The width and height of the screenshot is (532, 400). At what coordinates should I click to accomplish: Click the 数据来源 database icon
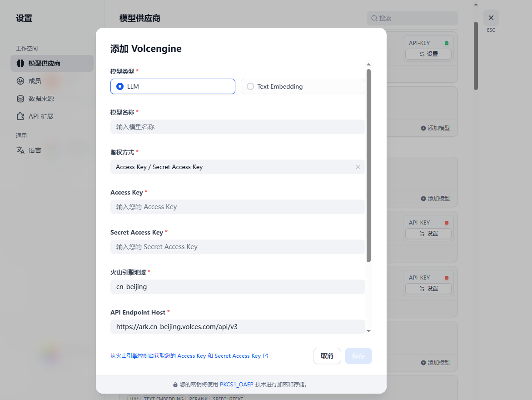coord(20,99)
